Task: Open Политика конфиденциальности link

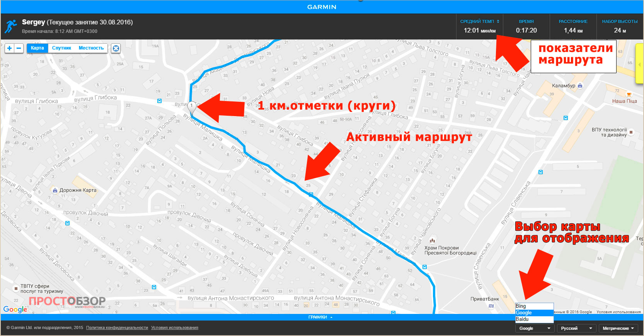Action: (117, 327)
